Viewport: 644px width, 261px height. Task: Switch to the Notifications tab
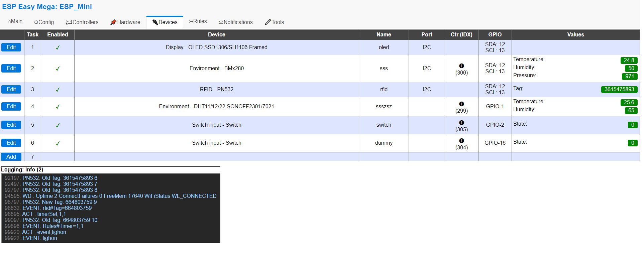point(236,22)
